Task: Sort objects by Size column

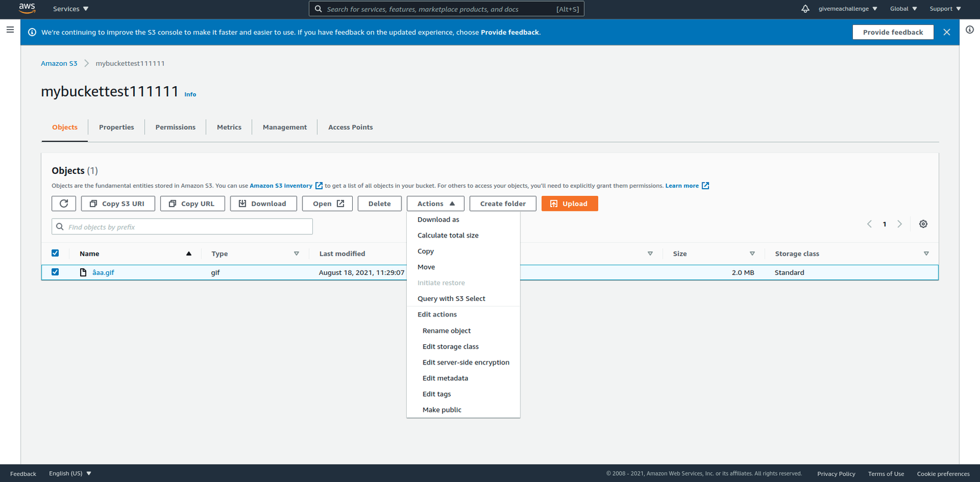Action: 714,253
